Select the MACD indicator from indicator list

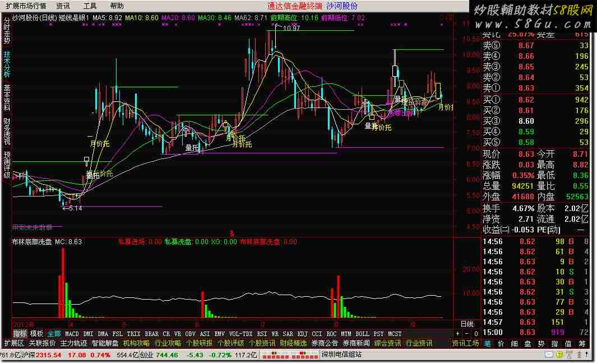[72, 334]
